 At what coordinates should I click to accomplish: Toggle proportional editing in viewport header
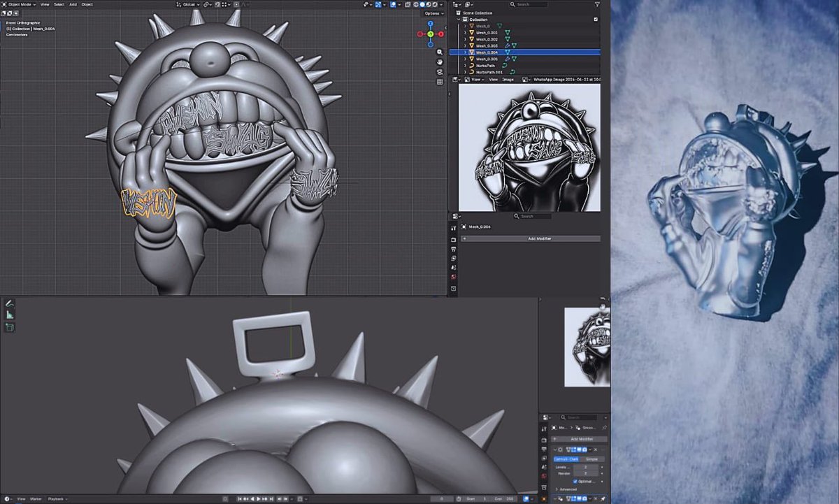tap(236, 4)
